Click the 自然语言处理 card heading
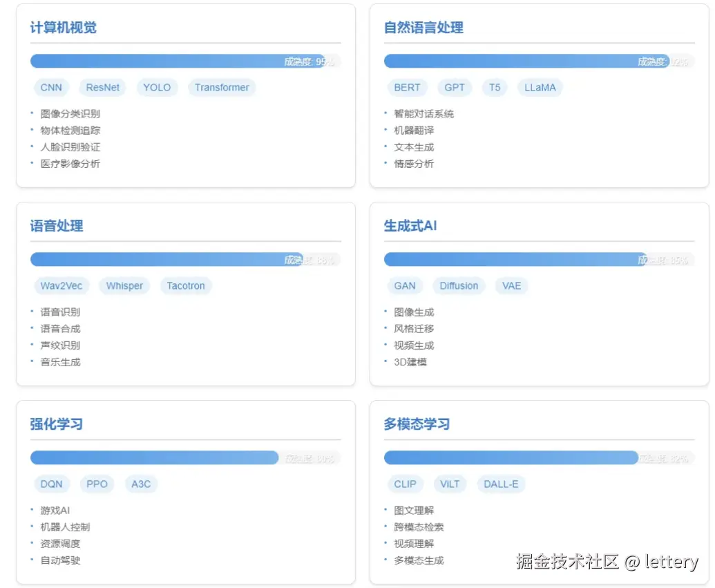The height and width of the screenshot is (588, 715). coord(423,28)
